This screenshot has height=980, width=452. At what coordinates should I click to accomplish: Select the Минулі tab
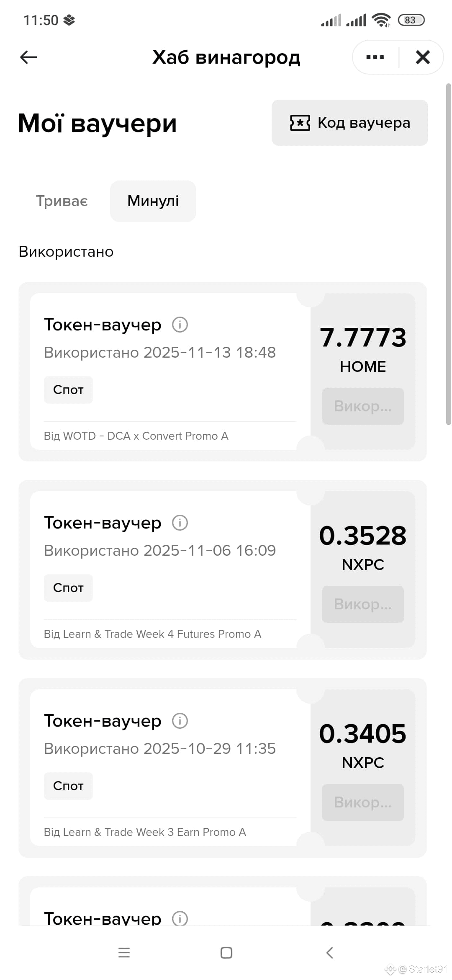[153, 201]
